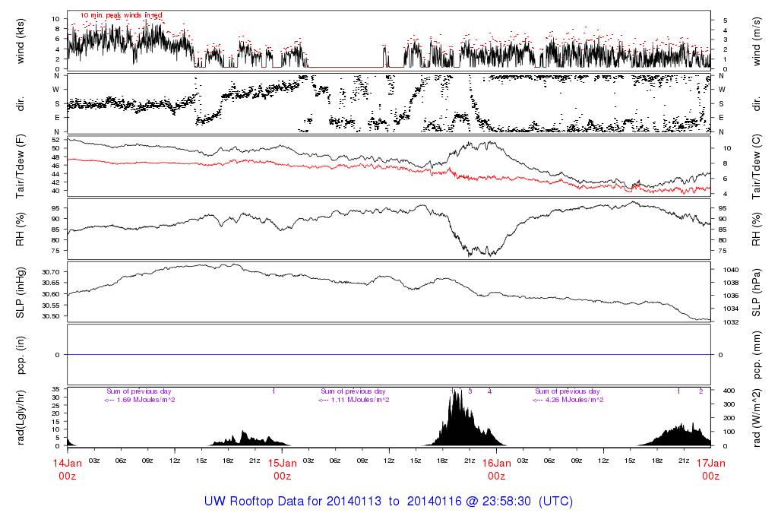Select the 17Jan 00z date label
The width and height of the screenshot is (778, 532).
[x=710, y=468]
